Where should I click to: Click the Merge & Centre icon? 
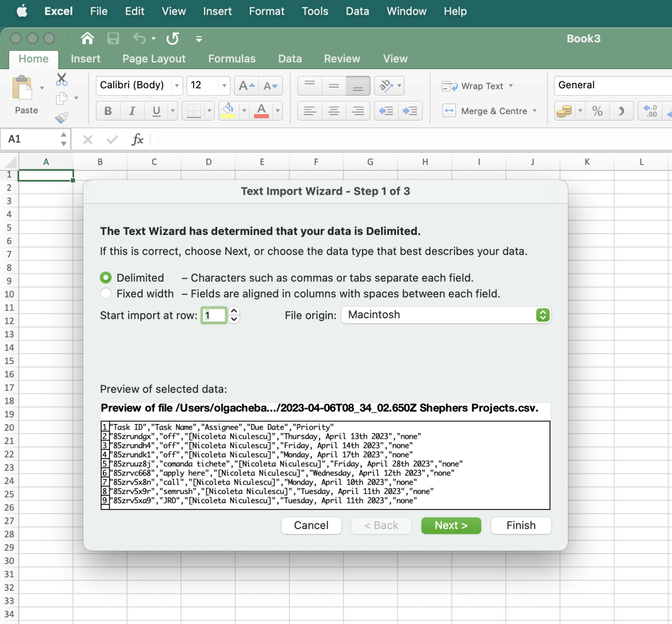[x=490, y=111]
